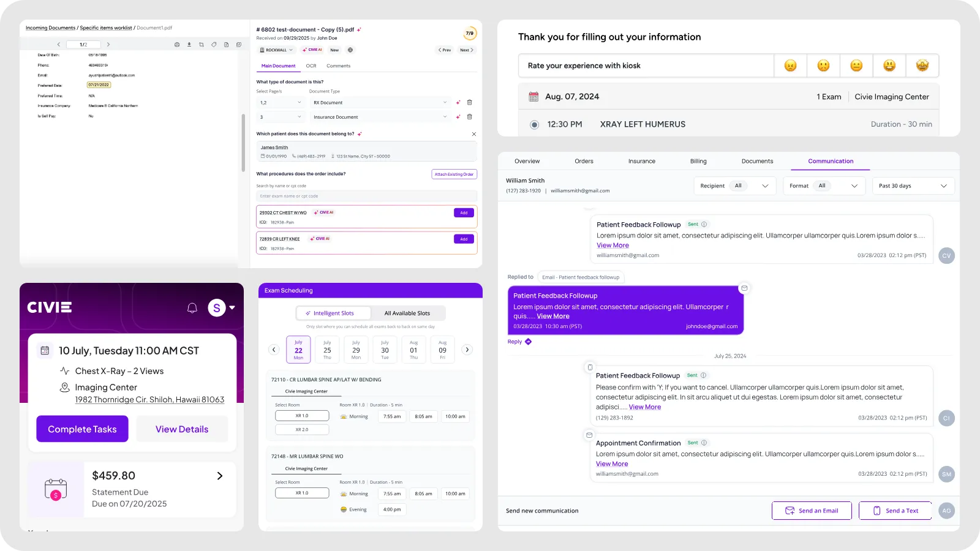Switch to All Available Slots option
This screenshot has width=980, height=551.
[407, 313]
